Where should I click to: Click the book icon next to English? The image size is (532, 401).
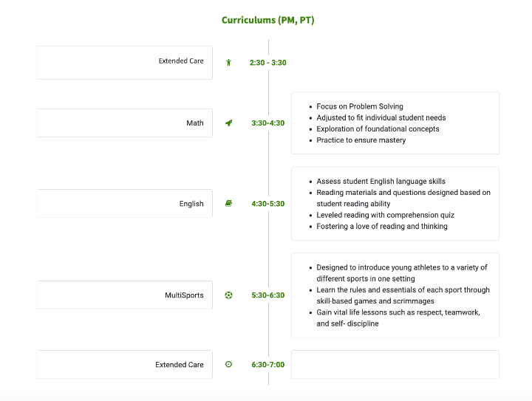pos(228,203)
